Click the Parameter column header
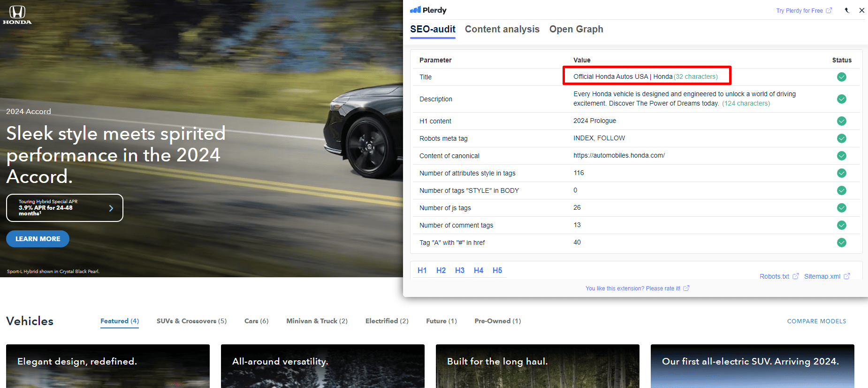 [435, 60]
